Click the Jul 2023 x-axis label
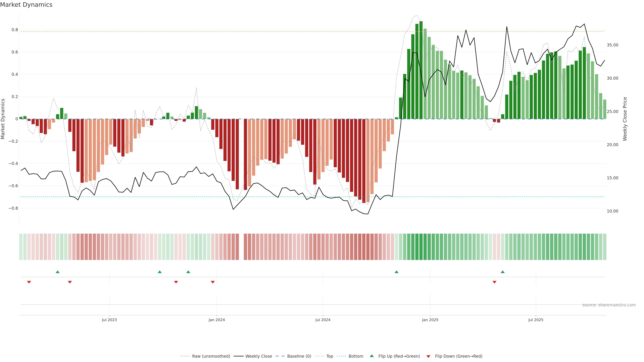 (109, 320)
